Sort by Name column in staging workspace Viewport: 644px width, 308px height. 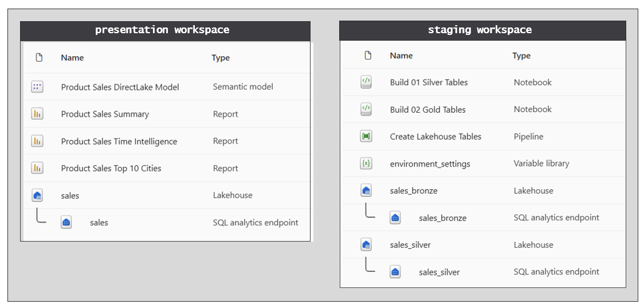click(x=401, y=56)
